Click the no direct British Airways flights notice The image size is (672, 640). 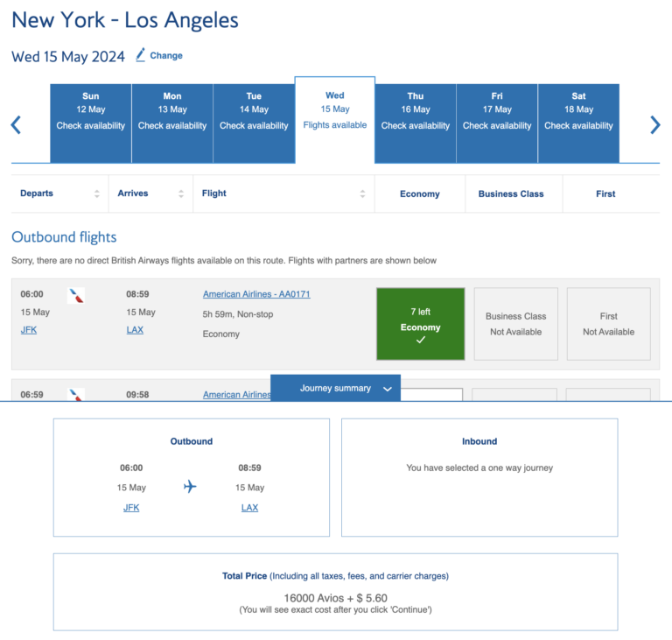click(x=224, y=261)
